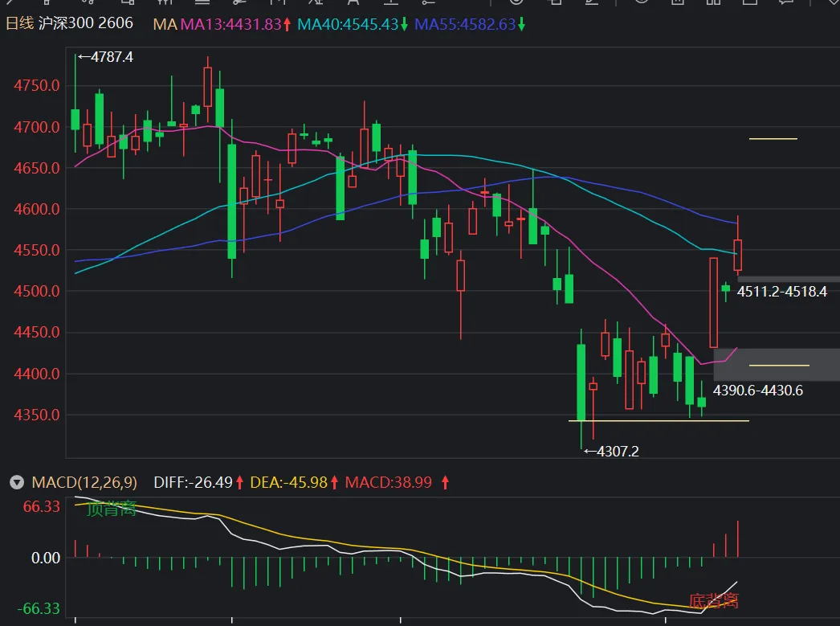
Task: Click the 4600.0 price axis label
Action: point(37,209)
